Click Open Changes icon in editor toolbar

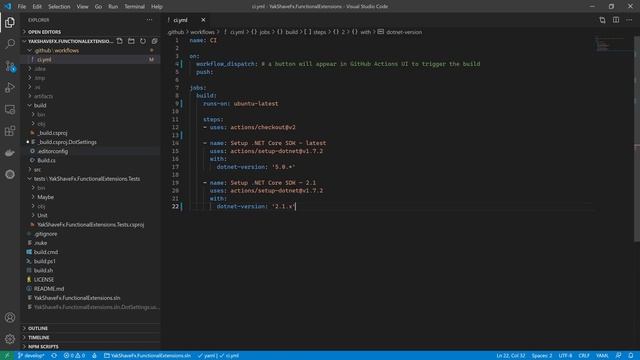(602, 20)
